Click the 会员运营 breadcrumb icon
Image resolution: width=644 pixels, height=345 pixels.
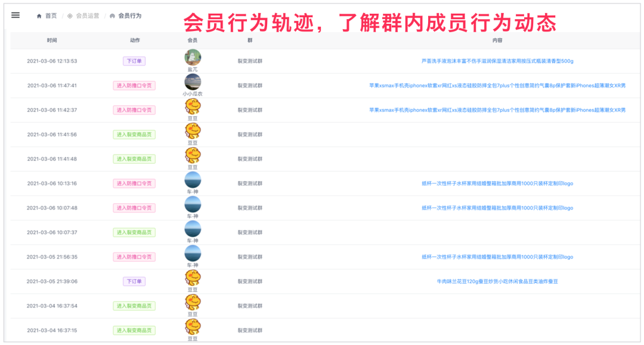coord(70,16)
